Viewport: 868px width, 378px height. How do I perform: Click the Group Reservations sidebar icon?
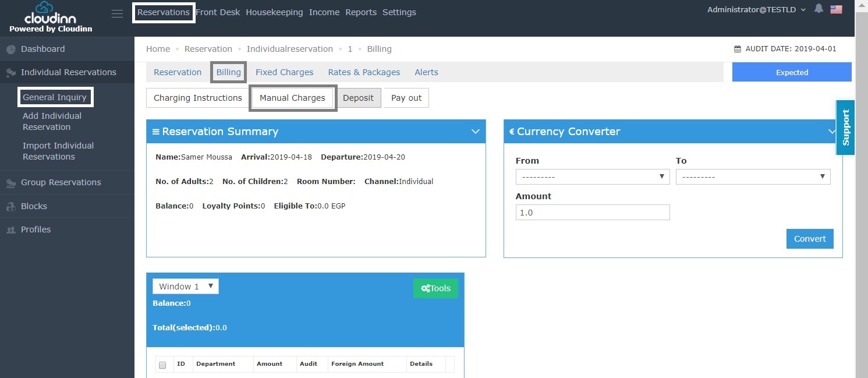click(10, 183)
